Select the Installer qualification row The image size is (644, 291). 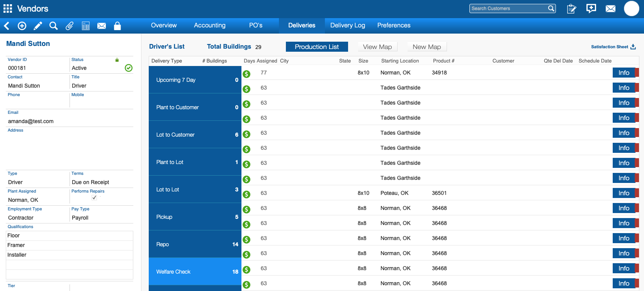(70, 255)
